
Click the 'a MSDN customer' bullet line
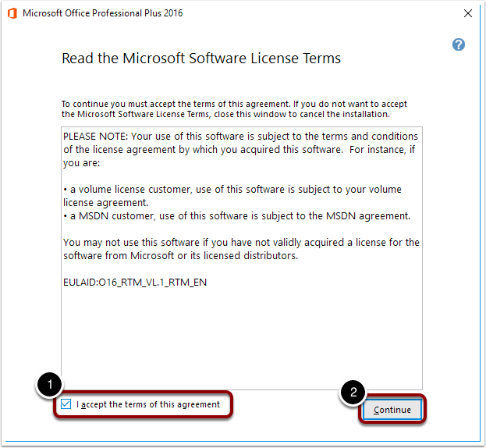[x=237, y=216]
